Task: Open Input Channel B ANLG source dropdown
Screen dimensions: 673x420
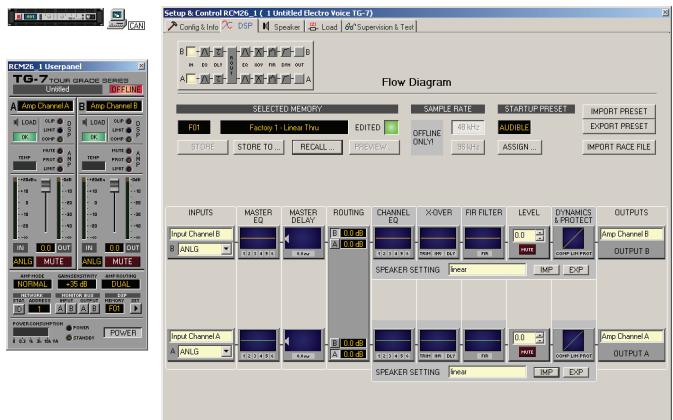Action: click(226, 249)
